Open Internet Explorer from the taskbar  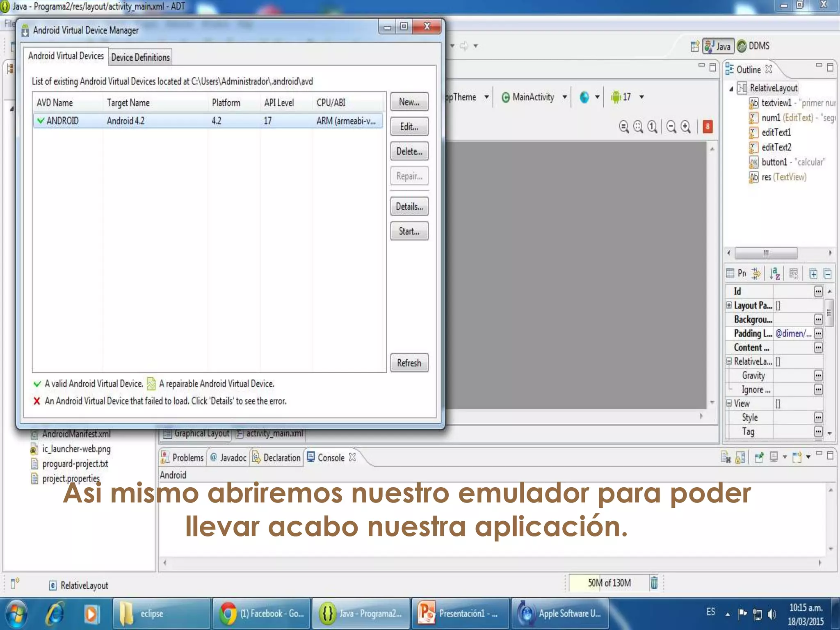click(55, 614)
